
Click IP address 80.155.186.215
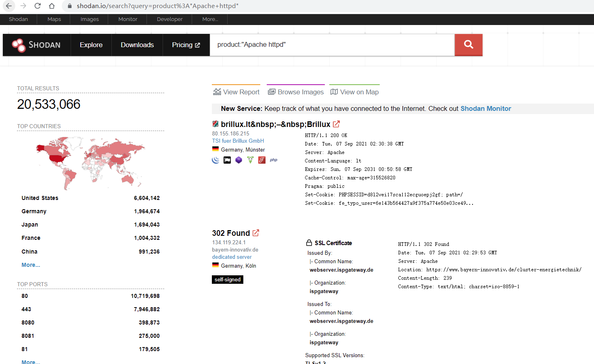[231, 133]
